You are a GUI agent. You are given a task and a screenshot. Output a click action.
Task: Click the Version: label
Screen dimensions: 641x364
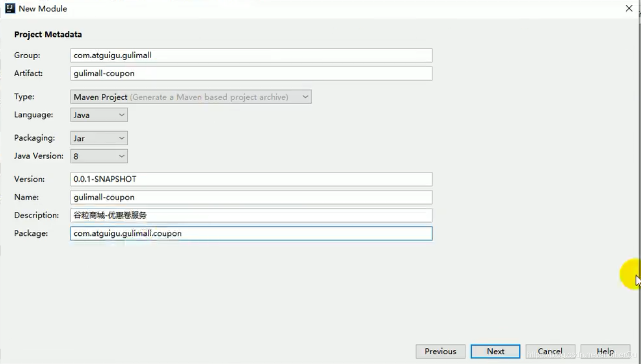pos(29,179)
